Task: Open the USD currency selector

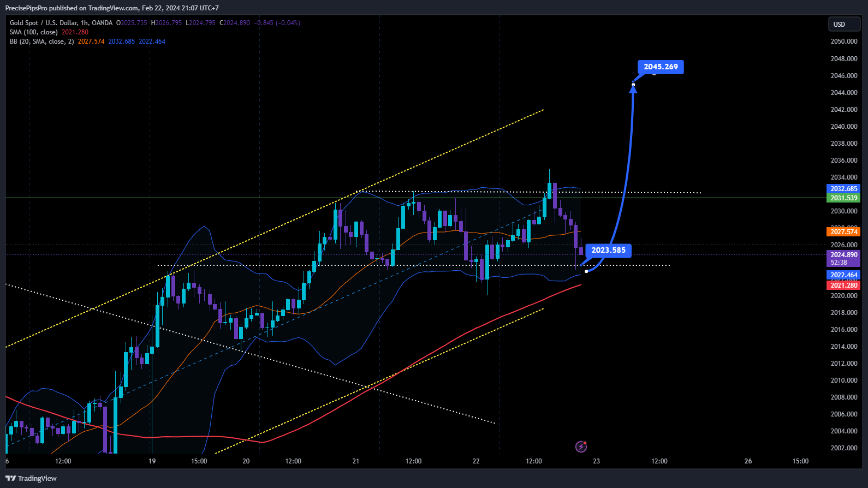Action: [x=844, y=24]
